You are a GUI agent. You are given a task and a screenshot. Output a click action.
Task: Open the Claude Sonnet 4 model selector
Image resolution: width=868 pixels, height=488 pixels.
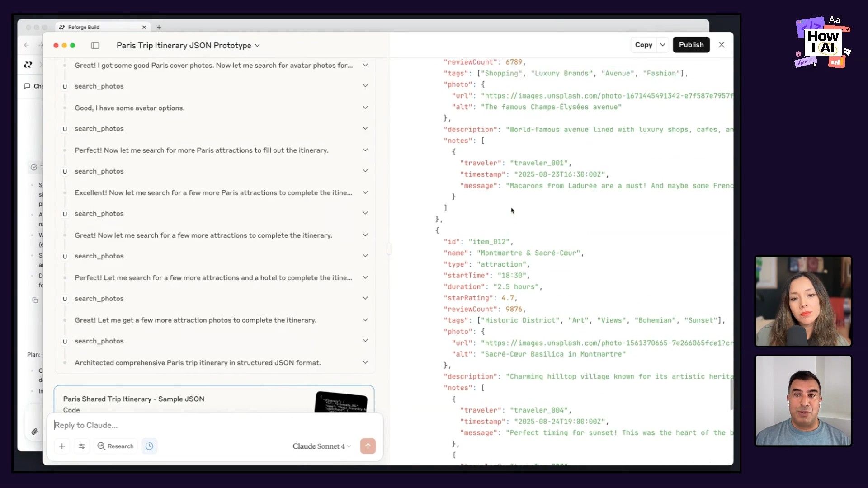321,446
